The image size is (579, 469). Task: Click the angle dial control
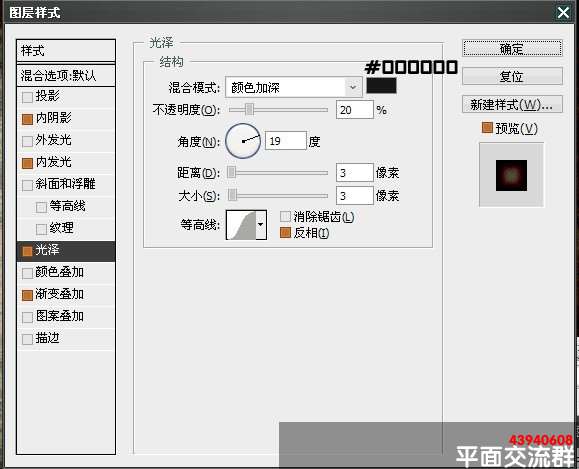(243, 141)
